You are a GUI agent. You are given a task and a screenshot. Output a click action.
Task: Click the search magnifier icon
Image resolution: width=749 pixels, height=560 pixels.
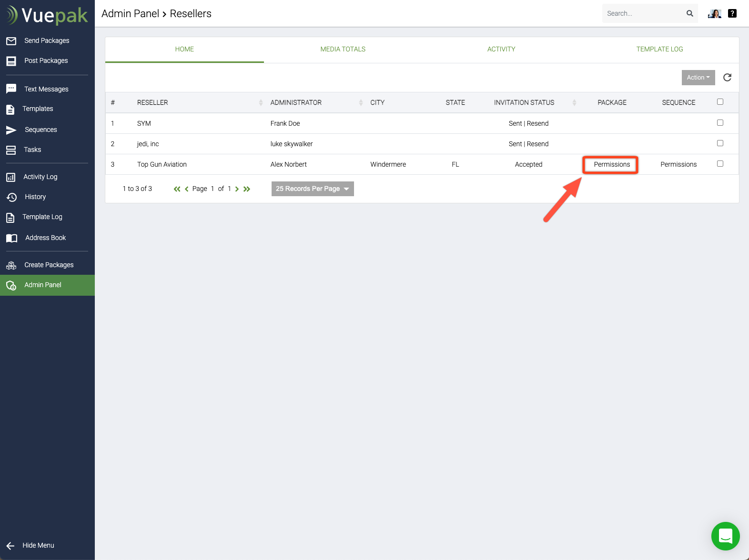(689, 13)
